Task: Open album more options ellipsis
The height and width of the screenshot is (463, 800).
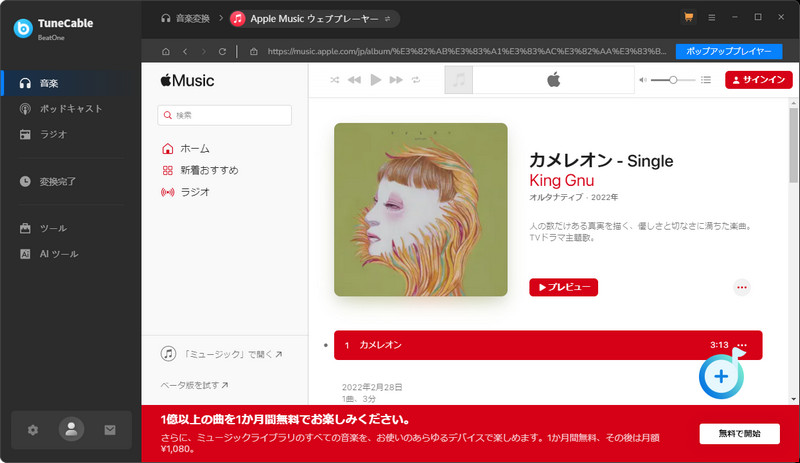Action: 741,287
